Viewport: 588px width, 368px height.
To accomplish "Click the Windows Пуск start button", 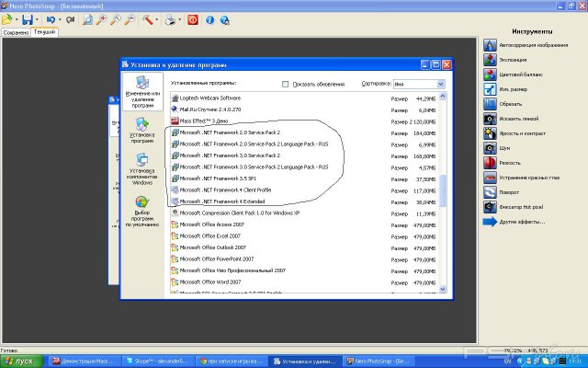I will click(x=22, y=361).
